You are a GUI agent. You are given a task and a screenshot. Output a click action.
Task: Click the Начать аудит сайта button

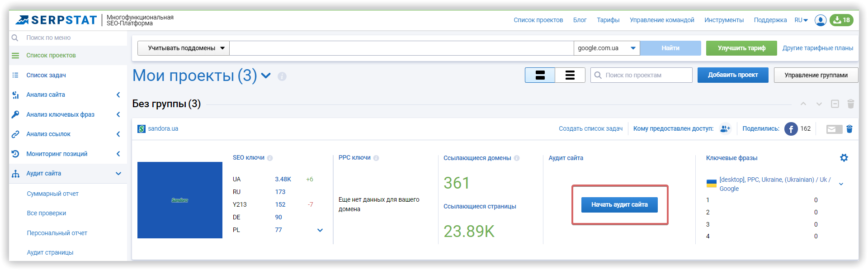619,205
